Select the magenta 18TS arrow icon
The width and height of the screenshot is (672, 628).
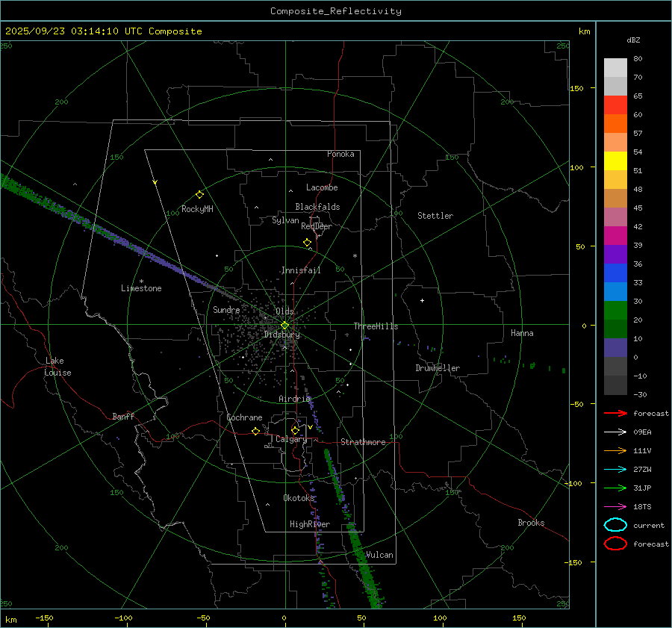615,506
